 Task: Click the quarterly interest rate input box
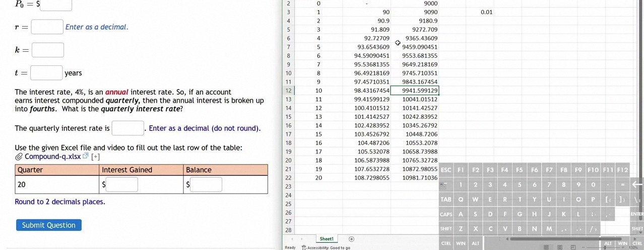point(128,128)
